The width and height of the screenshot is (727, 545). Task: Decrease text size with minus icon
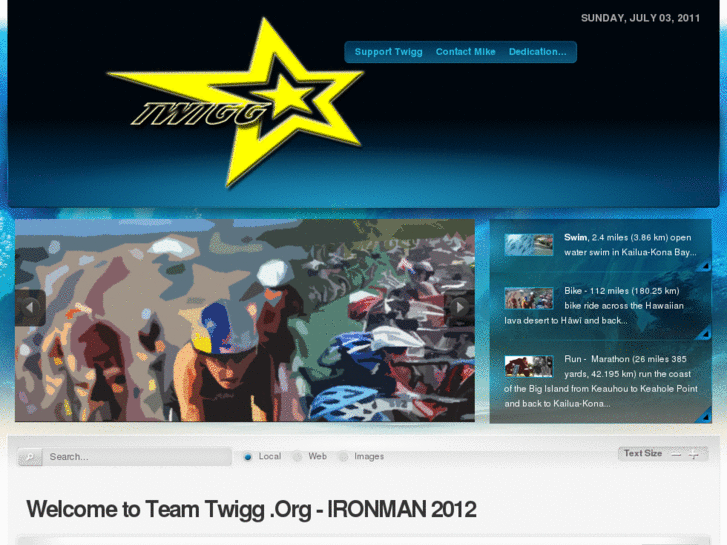(x=676, y=455)
